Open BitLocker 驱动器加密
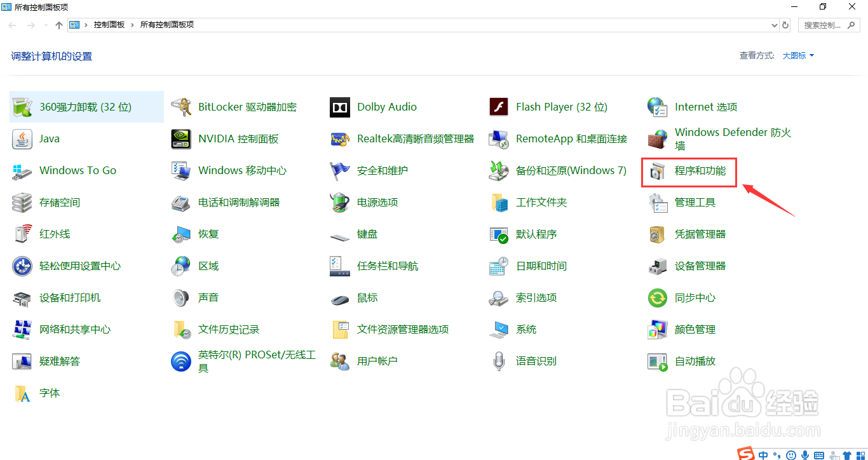868x460 pixels. coord(247,107)
